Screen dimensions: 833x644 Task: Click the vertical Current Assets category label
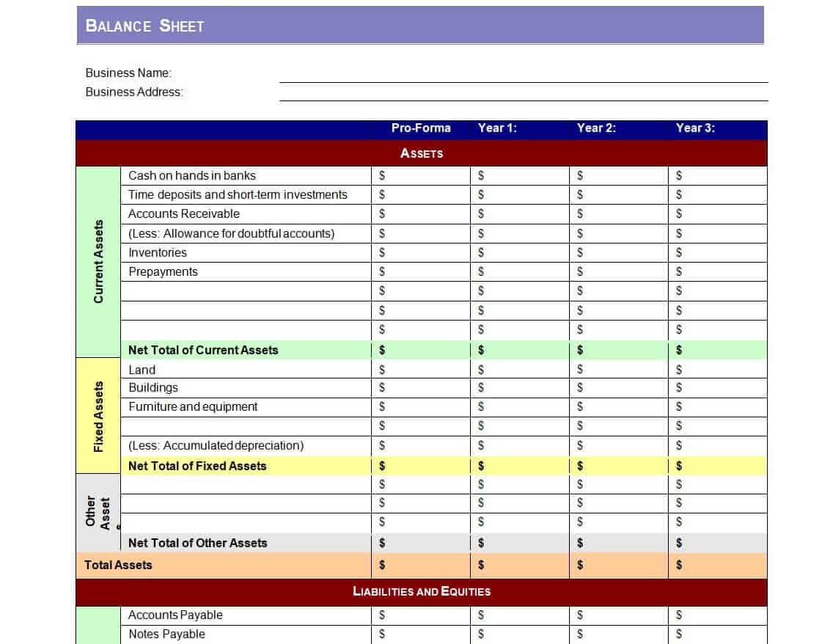tap(98, 262)
